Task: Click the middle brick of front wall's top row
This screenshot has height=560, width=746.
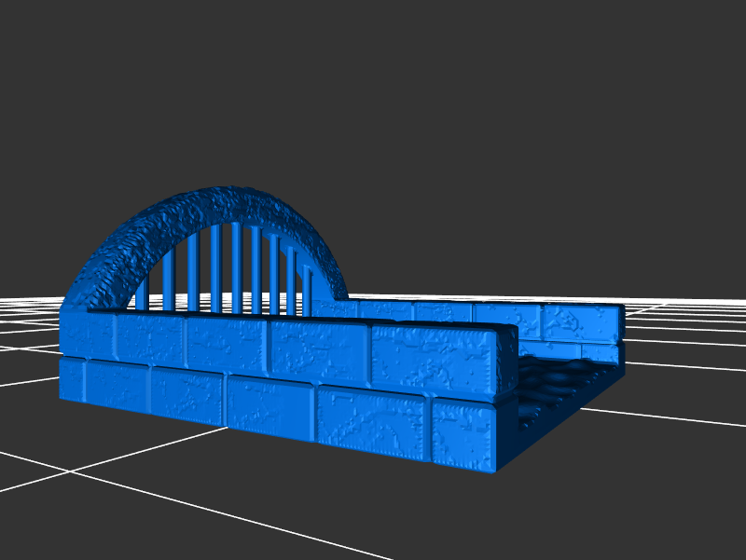Action: [224, 343]
